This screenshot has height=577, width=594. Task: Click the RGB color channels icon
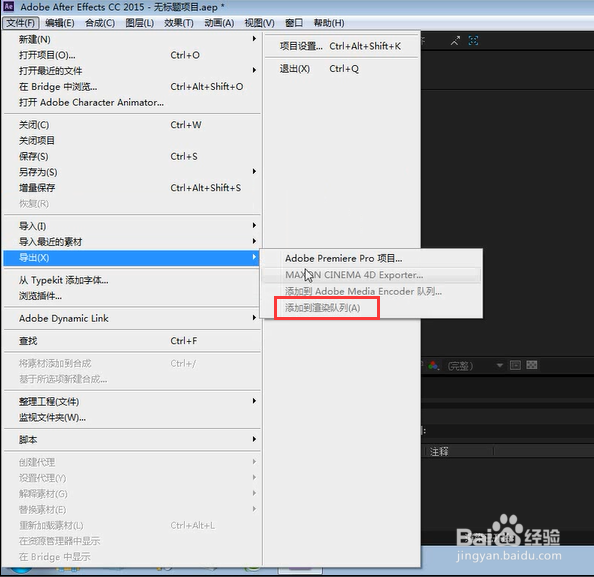[x=434, y=366]
